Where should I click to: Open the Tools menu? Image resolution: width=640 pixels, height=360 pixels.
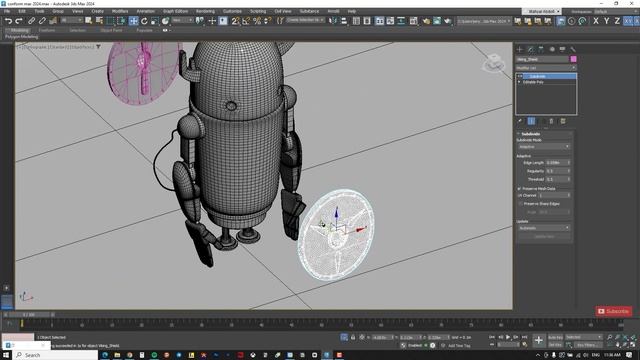coord(39,11)
